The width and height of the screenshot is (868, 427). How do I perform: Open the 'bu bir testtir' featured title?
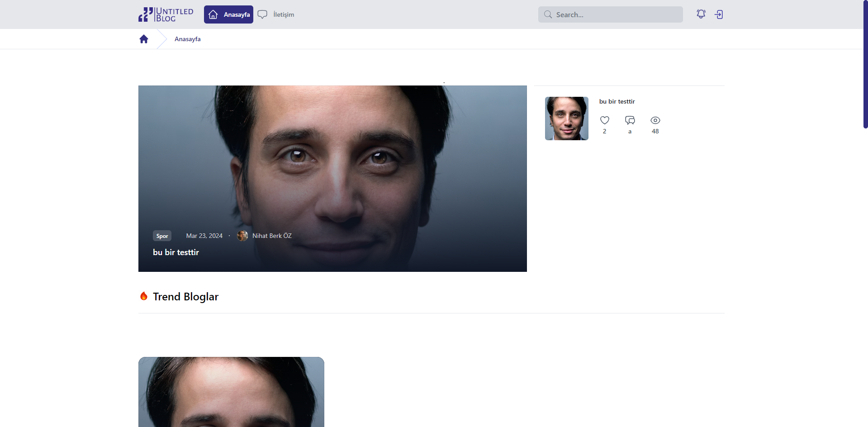[176, 252]
